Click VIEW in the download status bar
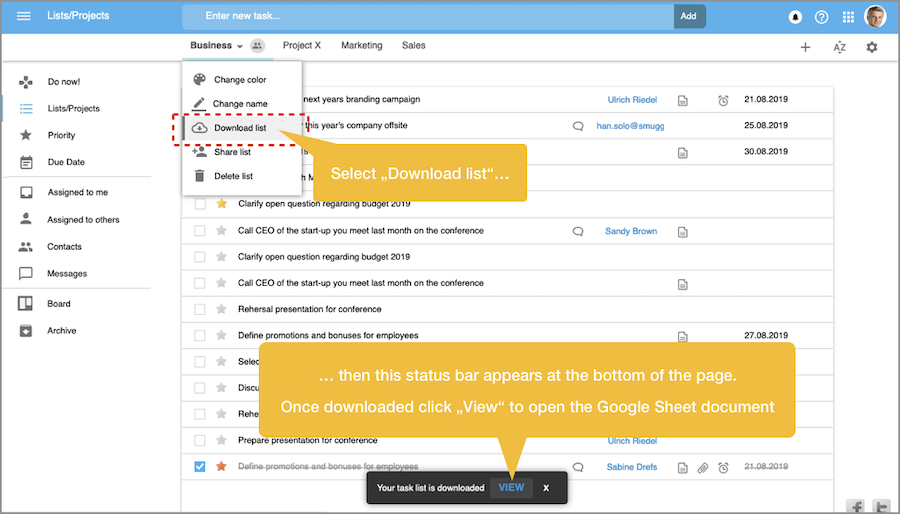900x514 pixels. click(x=511, y=488)
